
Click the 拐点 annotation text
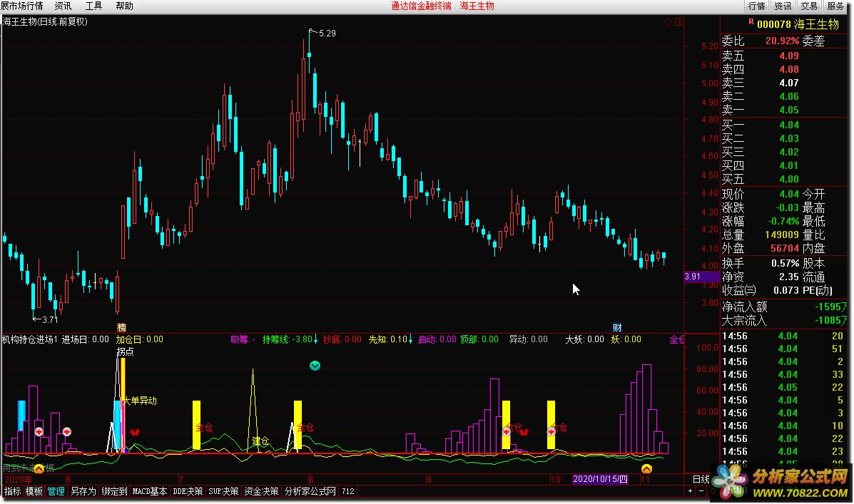(x=125, y=351)
